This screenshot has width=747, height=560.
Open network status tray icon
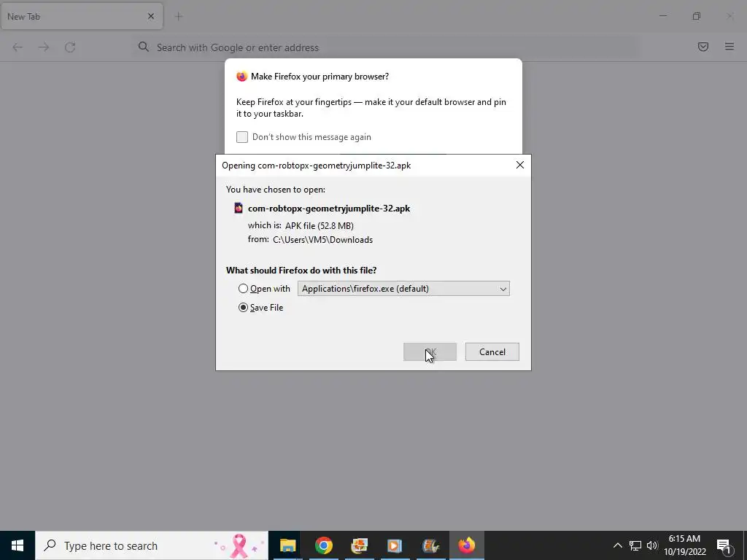tap(635, 545)
